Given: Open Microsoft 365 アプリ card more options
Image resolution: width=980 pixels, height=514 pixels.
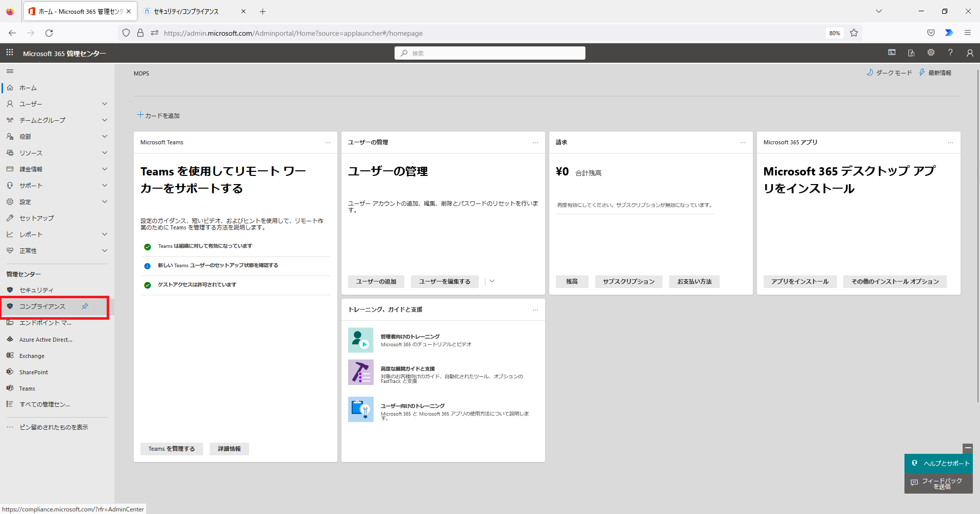Looking at the screenshot, I should (950, 143).
